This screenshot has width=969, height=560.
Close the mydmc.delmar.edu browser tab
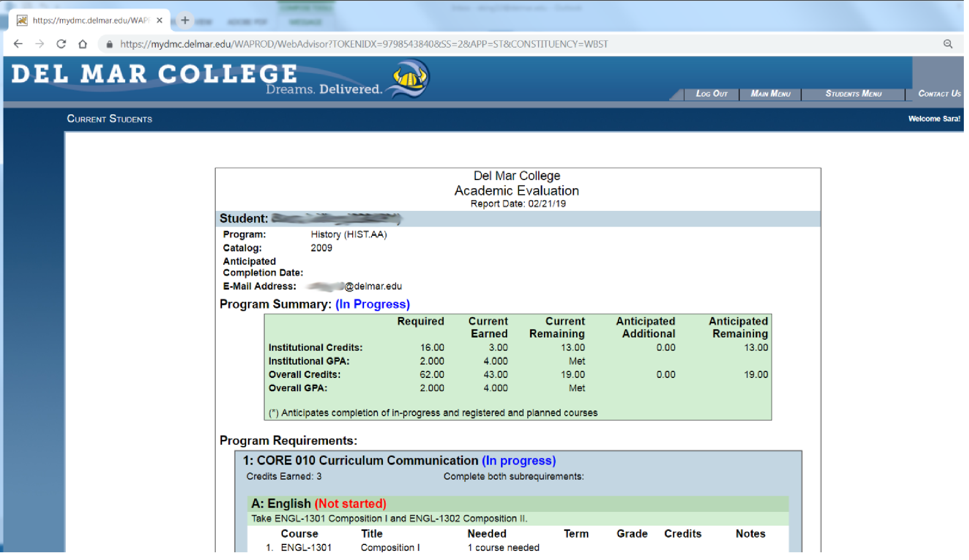[x=159, y=20]
